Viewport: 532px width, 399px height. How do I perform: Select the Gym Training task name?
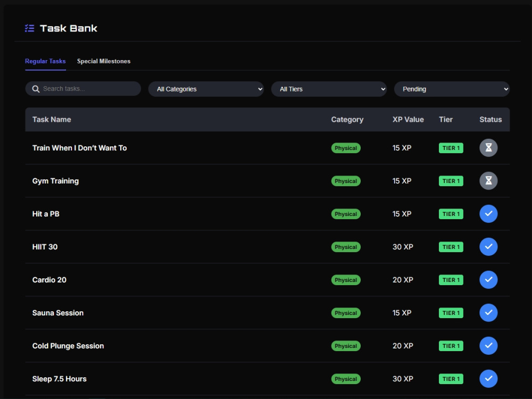(55, 181)
